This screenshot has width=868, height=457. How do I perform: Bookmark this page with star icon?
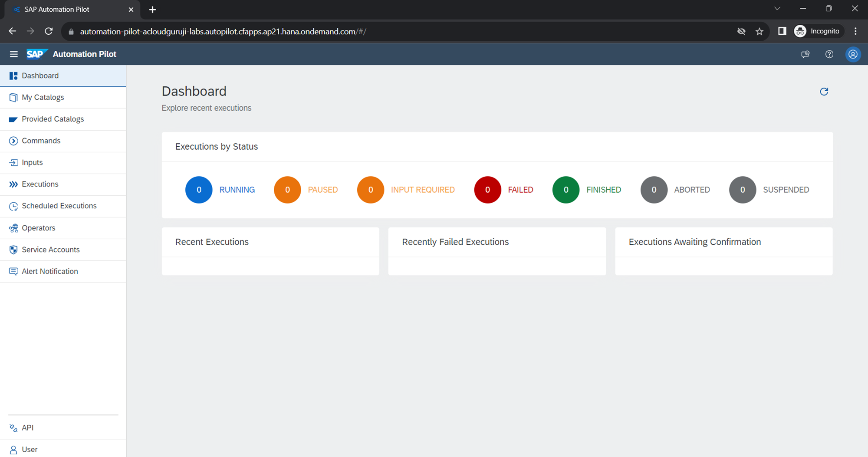click(x=759, y=31)
